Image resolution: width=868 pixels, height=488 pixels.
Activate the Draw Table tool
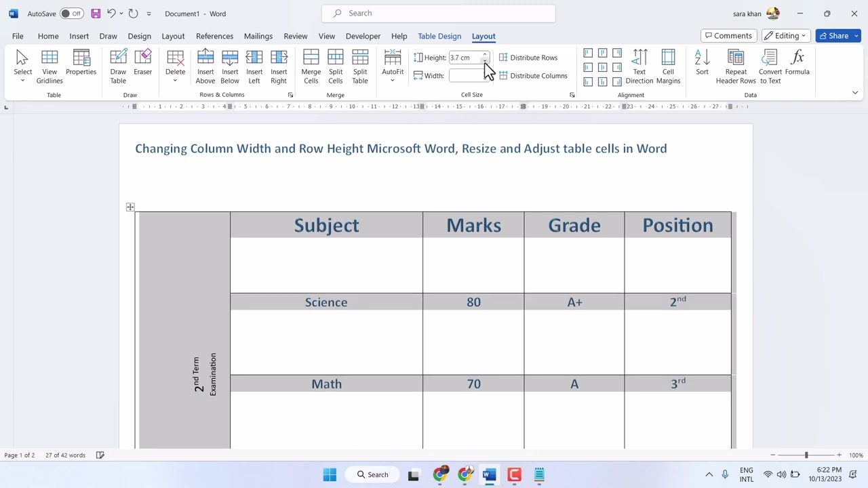tap(118, 67)
